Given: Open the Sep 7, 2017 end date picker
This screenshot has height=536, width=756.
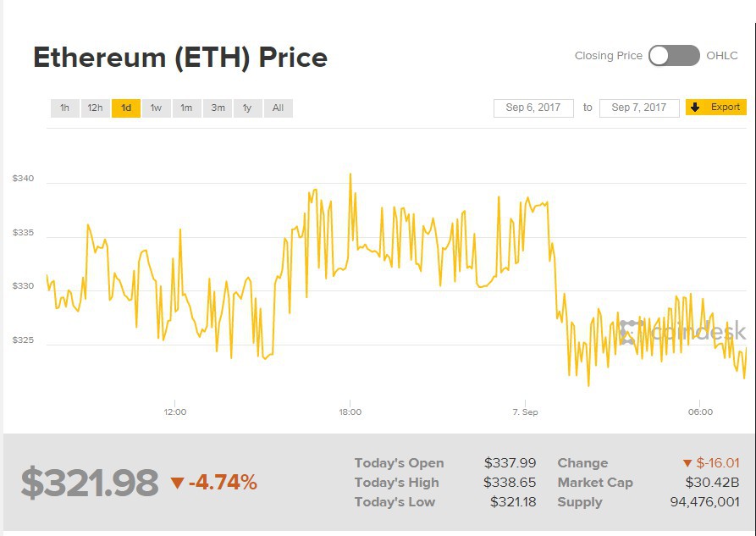Looking at the screenshot, I should tap(638, 107).
